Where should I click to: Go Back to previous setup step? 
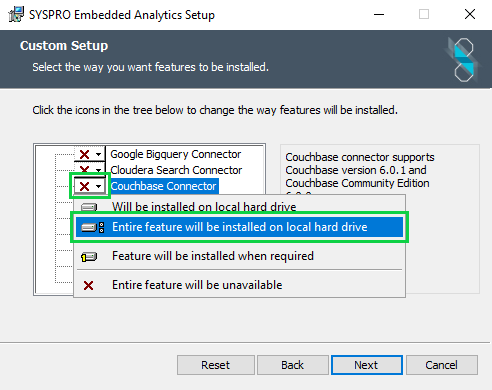[x=293, y=365]
